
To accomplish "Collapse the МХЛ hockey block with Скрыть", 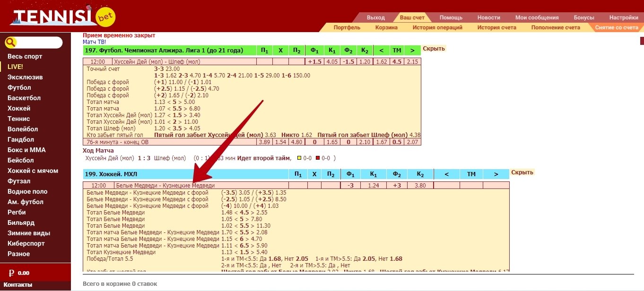I will point(522,172).
